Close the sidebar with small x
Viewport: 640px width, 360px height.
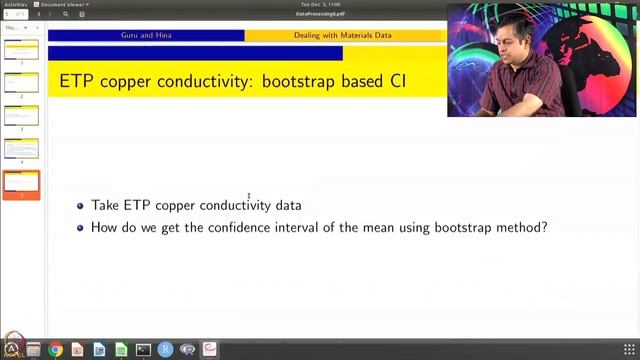(x=37, y=28)
